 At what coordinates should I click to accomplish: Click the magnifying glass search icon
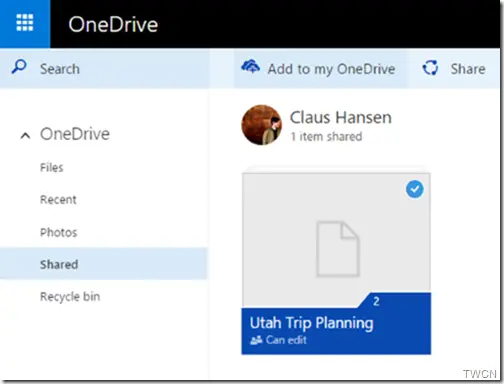pos(19,67)
